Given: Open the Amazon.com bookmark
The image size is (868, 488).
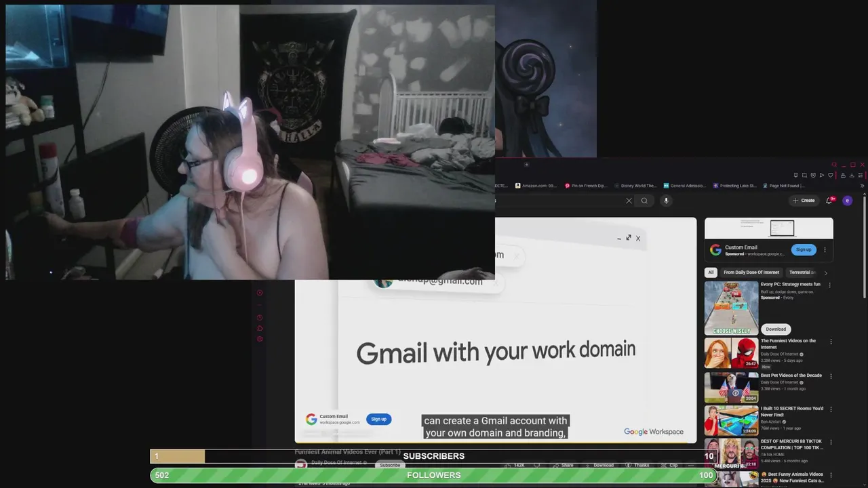Looking at the screenshot, I should [x=536, y=186].
